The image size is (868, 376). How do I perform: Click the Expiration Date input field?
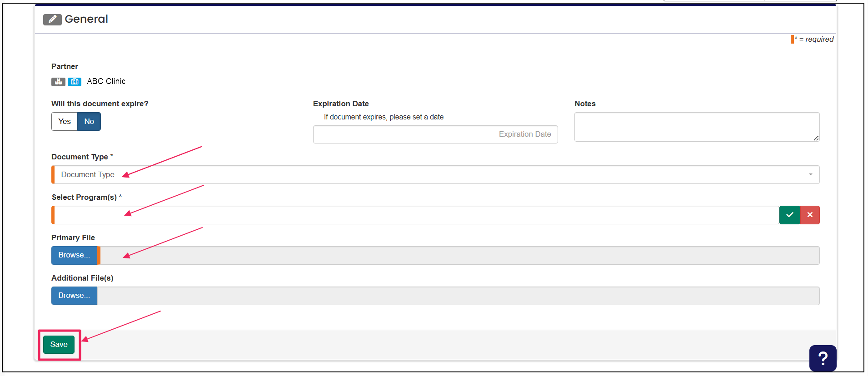435,134
